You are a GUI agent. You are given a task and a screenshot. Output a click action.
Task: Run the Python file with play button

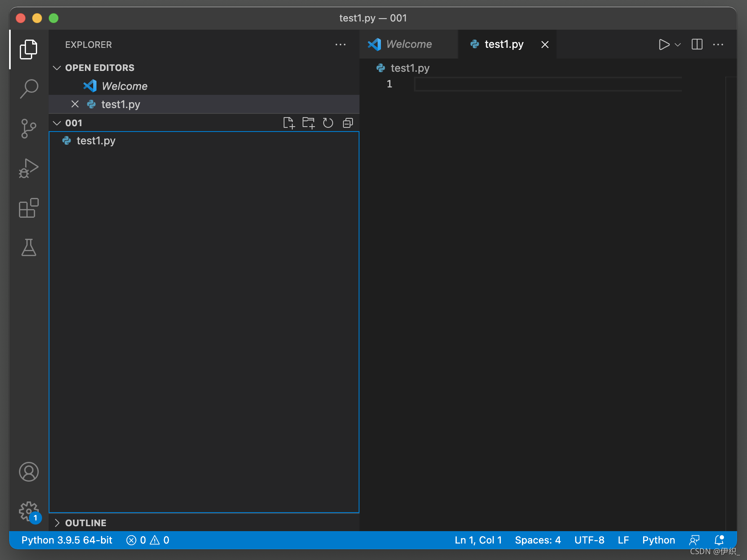tap(664, 44)
